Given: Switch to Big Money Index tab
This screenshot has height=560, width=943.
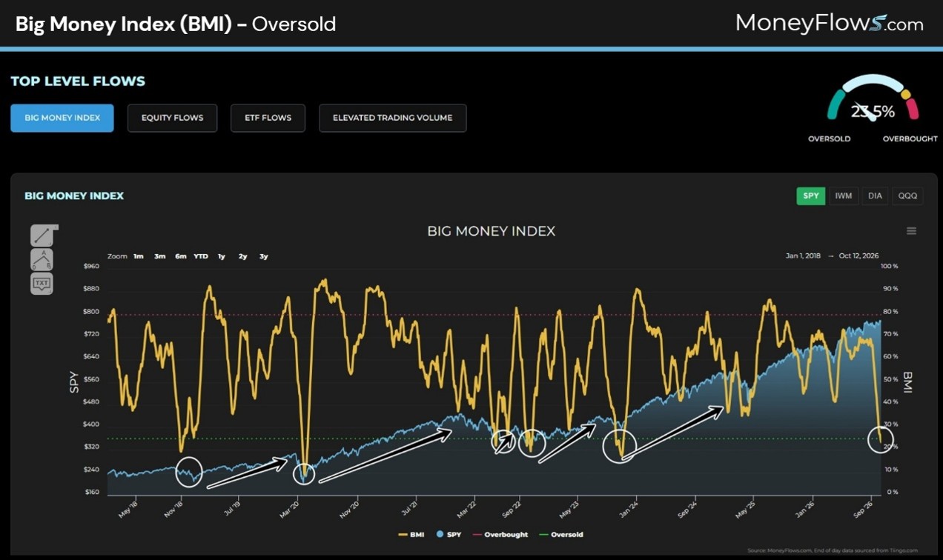Looking at the screenshot, I should tap(62, 118).
